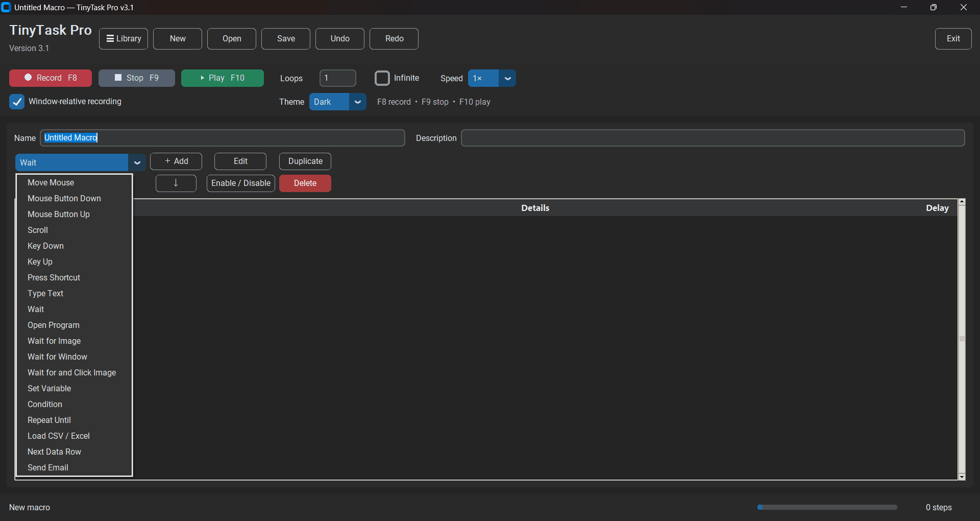Pick Press Shortcut option
This screenshot has width=980, height=521.
[x=75, y=278]
